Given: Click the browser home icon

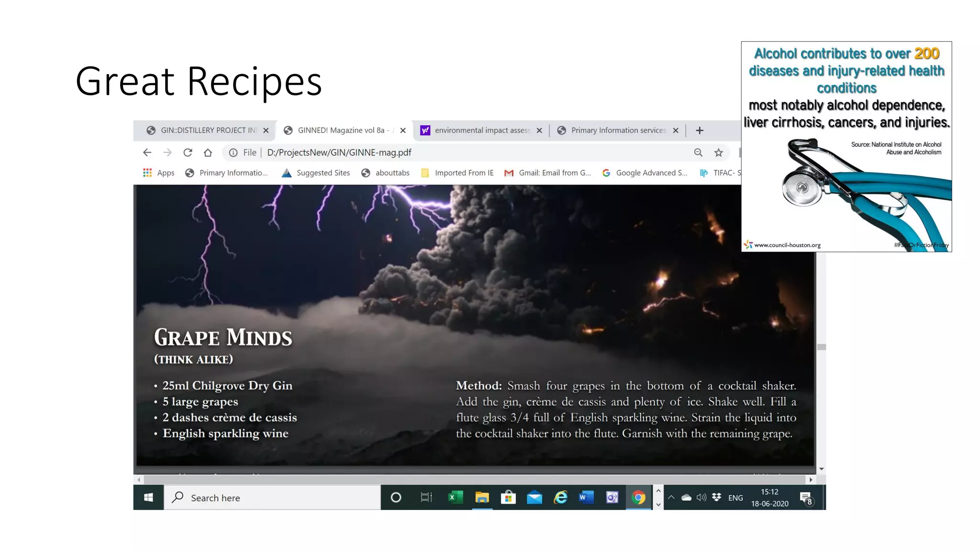Looking at the screenshot, I should coord(208,153).
